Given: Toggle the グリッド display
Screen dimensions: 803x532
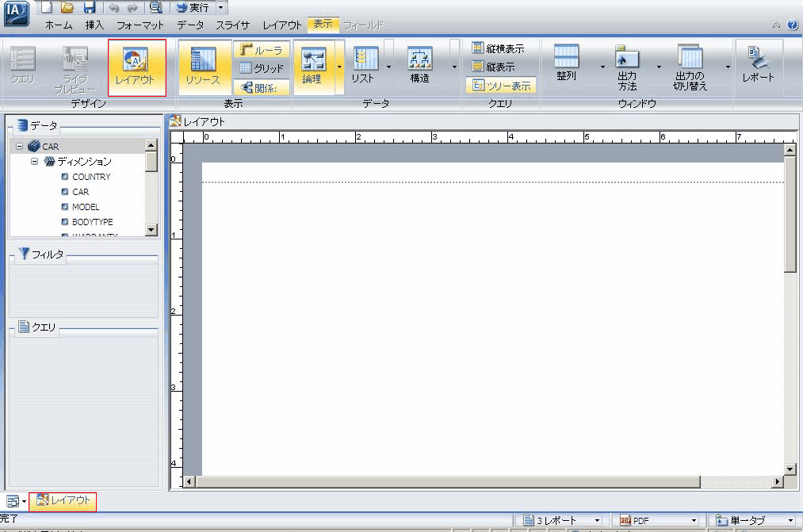Looking at the screenshot, I should (262, 68).
